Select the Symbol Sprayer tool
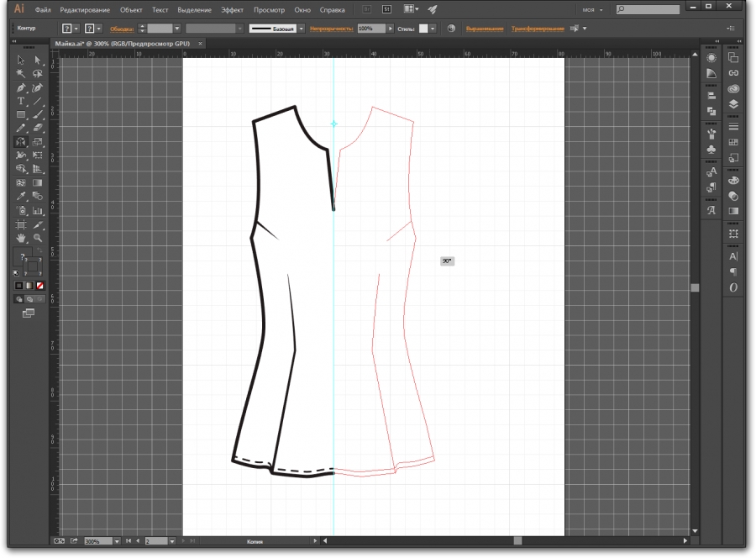 (21, 211)
